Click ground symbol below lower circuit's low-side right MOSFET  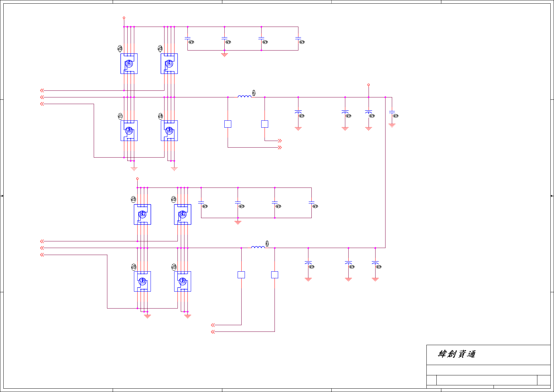(x=188, y=316)
